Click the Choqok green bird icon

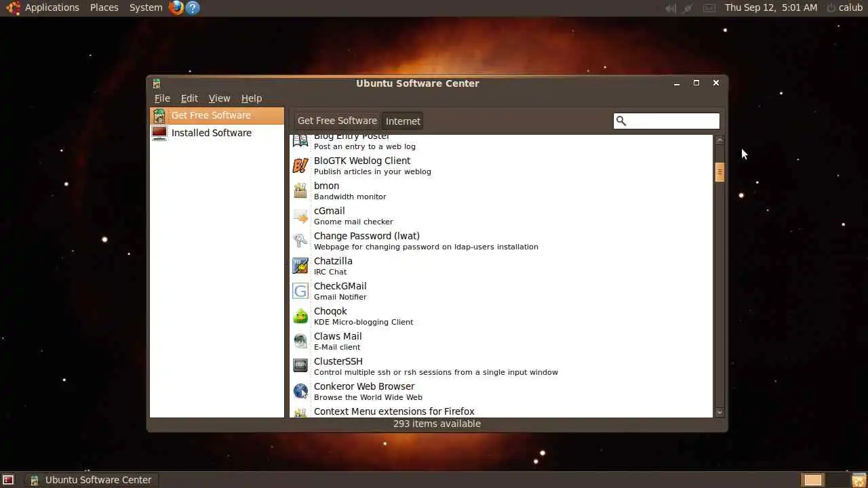300,316
